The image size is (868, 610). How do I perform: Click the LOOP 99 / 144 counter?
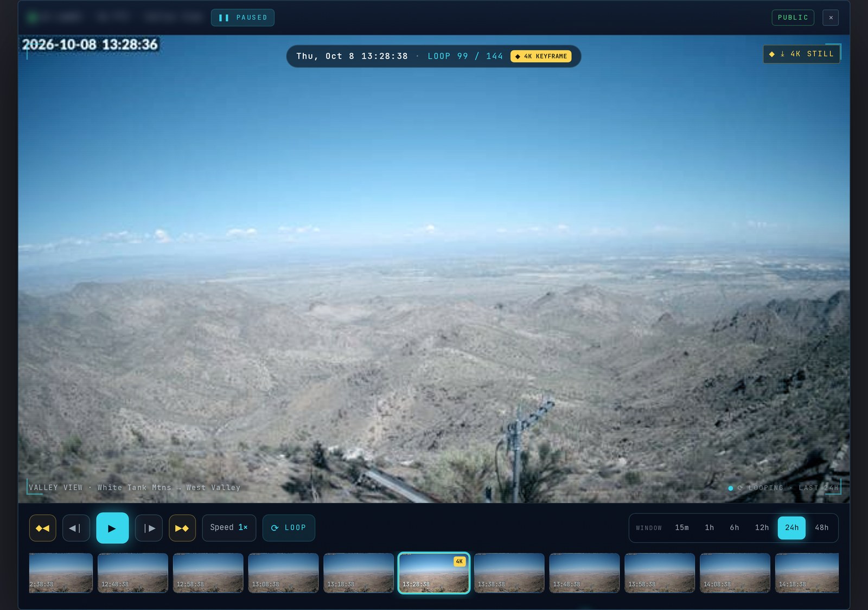[465, 56]
